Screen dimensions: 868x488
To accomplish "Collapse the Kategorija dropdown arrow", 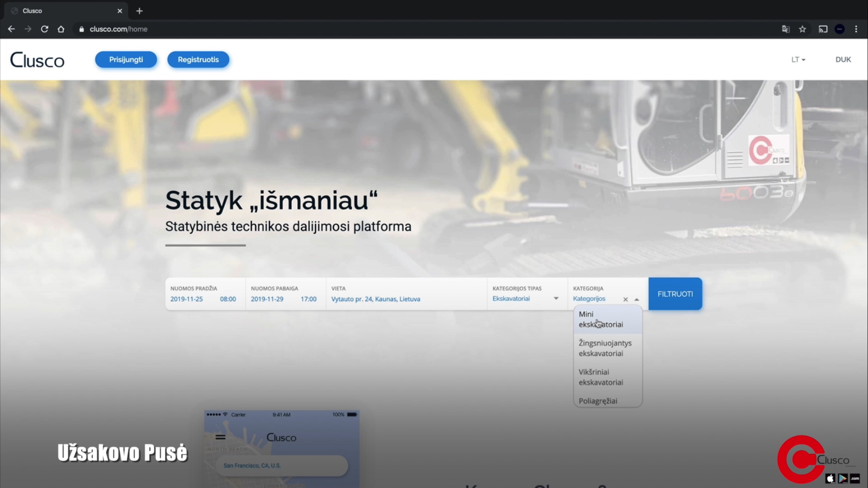I will (x=637, y=299).
